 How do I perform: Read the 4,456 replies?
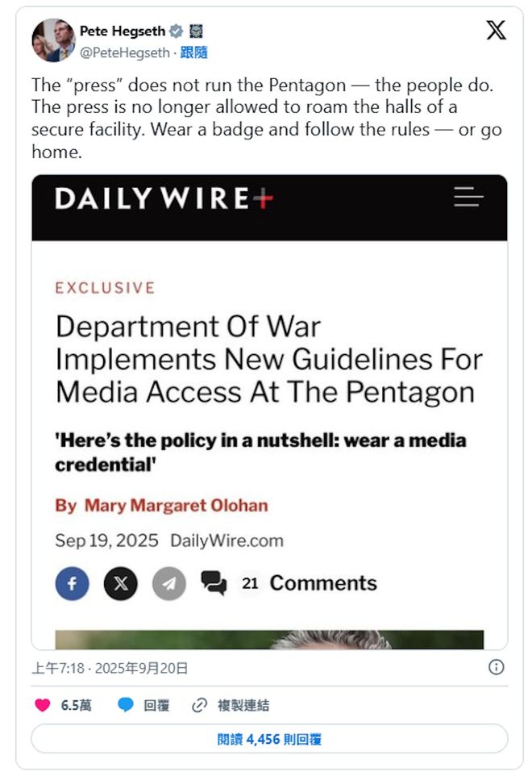pyautogui.click(x=269, y=739)
